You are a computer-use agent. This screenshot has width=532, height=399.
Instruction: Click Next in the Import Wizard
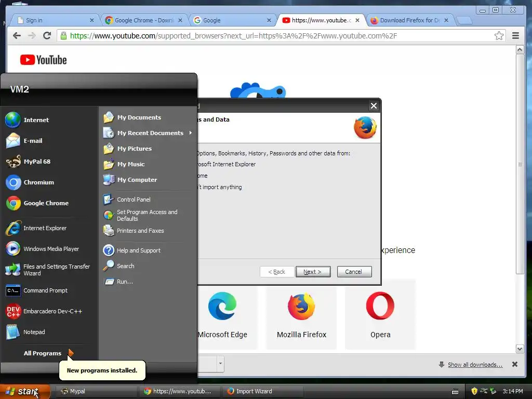313,272
